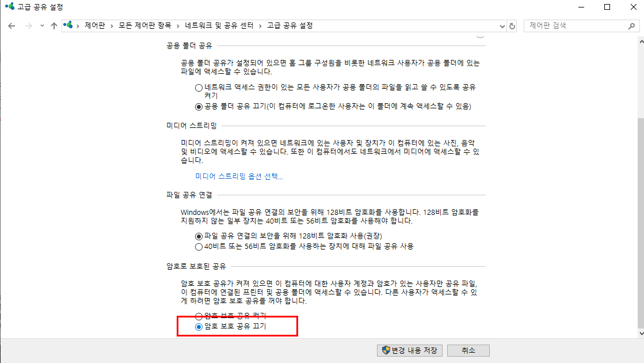644x363 pixels.
Task: Select 암호 보호 공유 끄기 option
Action: coord(199,327)
